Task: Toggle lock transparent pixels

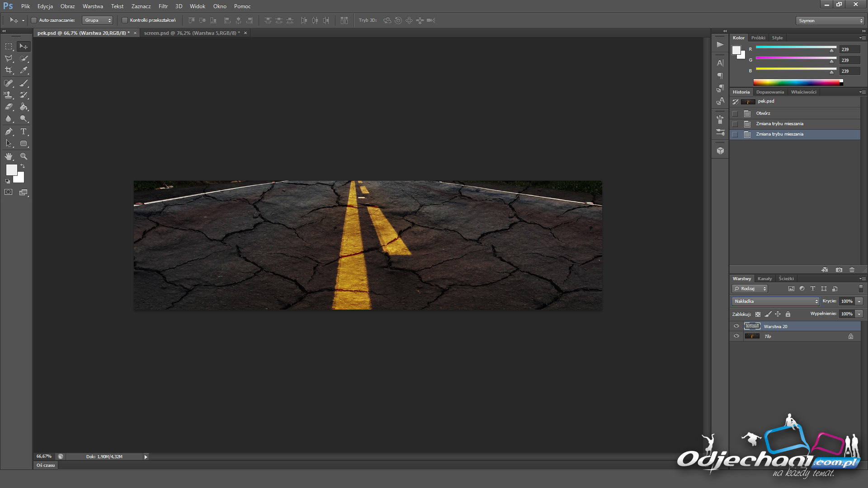Action: click(758, 314)
